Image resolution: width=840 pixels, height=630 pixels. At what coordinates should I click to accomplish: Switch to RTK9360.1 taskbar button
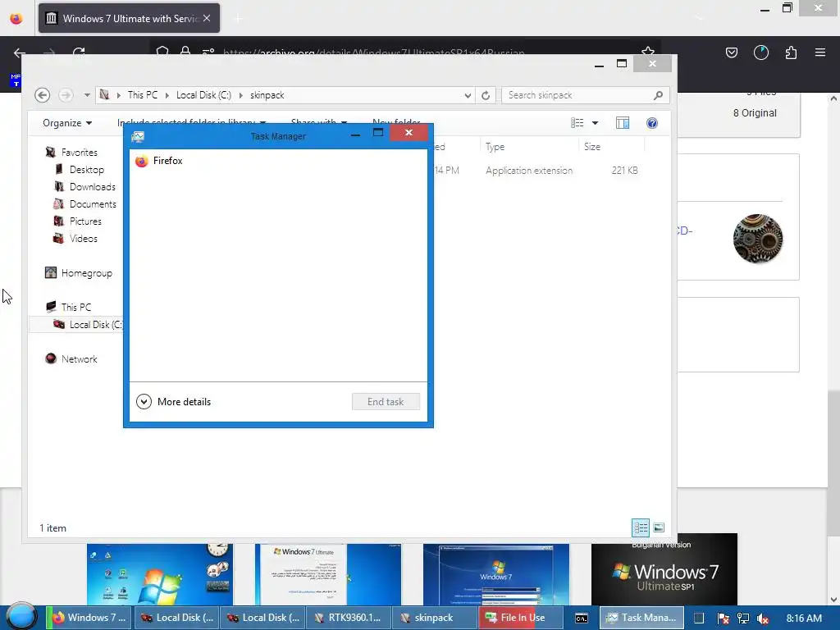tap(349, 618)
